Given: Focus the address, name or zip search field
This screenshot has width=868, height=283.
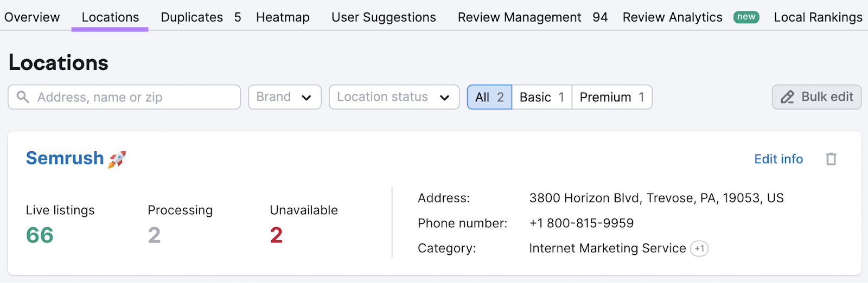Looking at the screenshot, I should [124, 97].
